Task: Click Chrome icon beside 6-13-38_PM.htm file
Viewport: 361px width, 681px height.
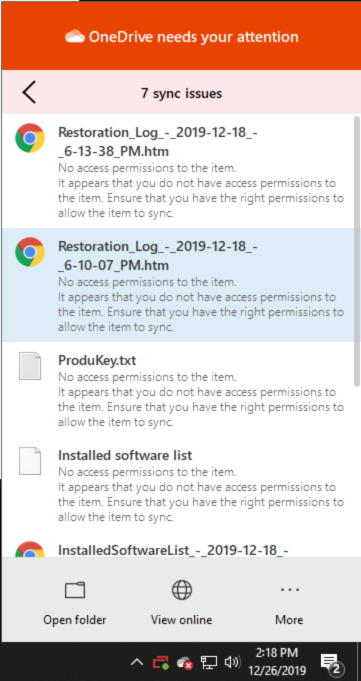Action: [x=30, y=138]
